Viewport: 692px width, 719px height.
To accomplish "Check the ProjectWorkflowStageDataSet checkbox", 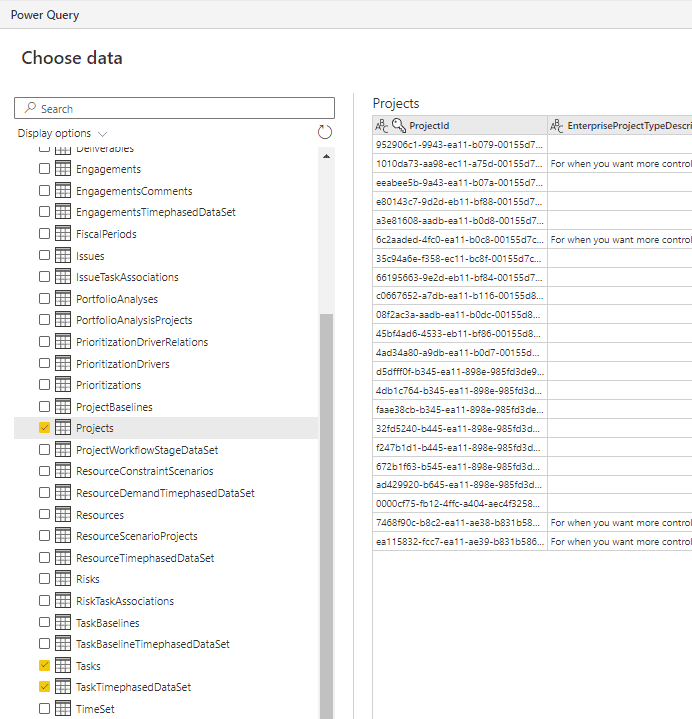I will pos(44,450).
